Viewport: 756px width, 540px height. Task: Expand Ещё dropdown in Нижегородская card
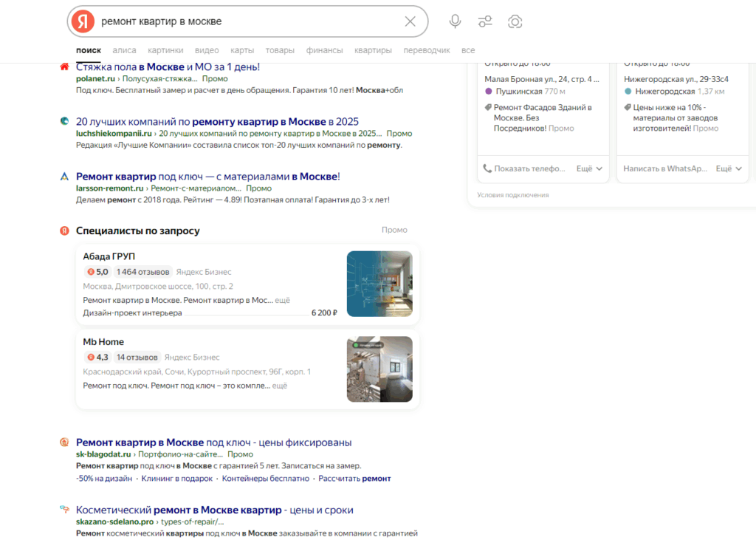729,168
